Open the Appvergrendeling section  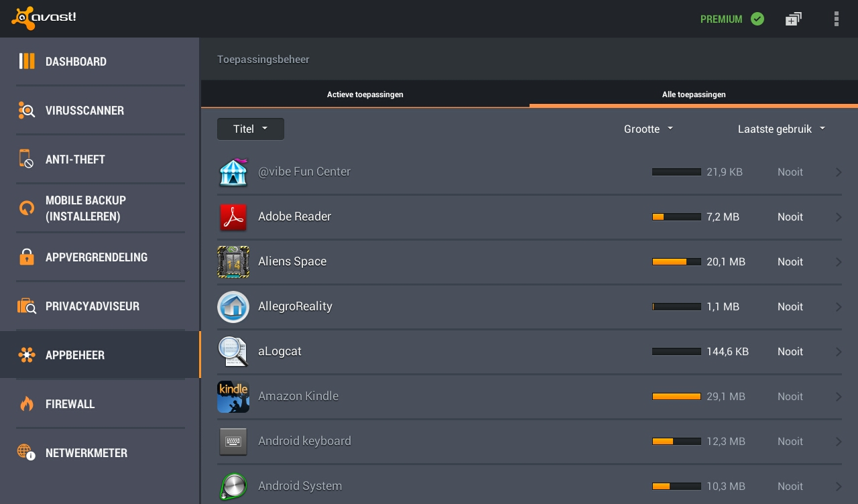[100, 257]
